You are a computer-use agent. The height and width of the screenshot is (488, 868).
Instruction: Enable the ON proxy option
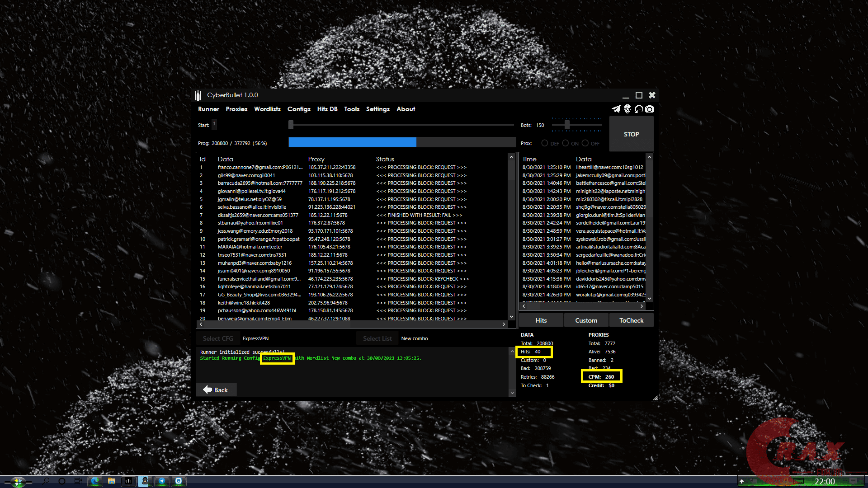(566, 143)
